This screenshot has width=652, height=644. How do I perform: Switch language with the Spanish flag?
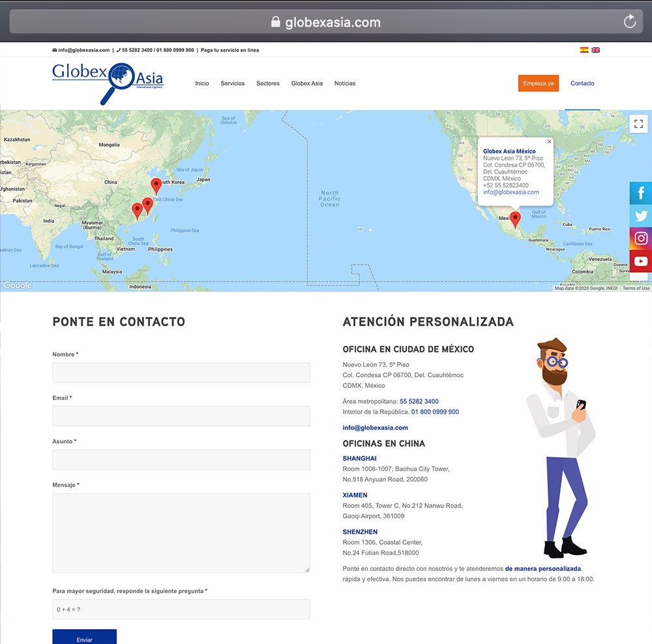tap(584, 50)
